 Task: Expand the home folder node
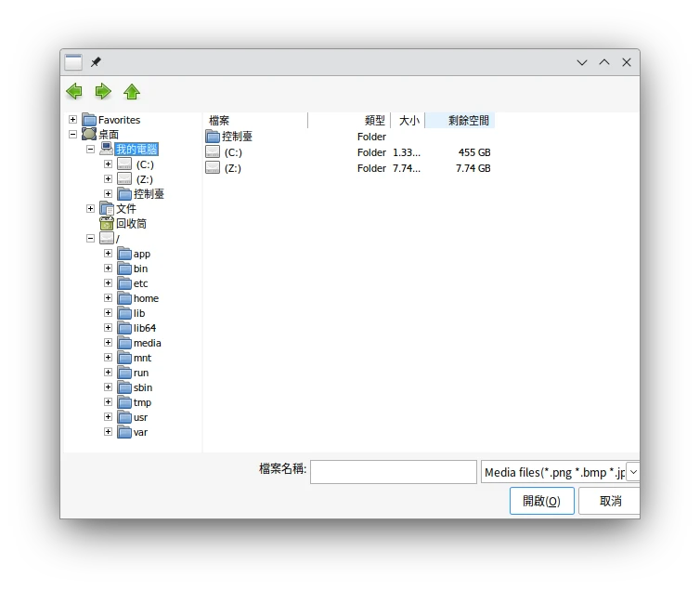point(109,298)
